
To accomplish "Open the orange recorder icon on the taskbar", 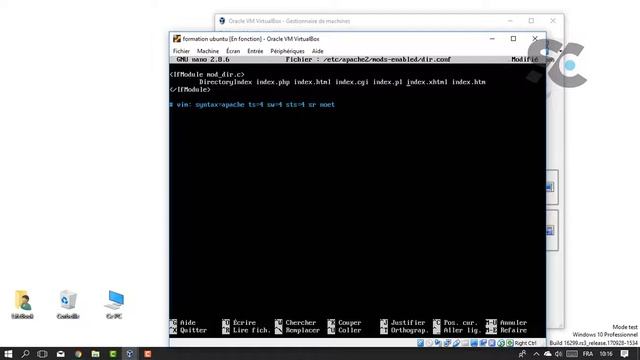I will point(148,354).
